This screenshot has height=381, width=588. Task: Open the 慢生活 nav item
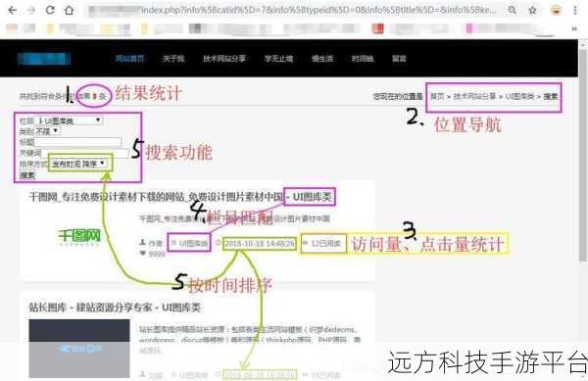point(322,59)
